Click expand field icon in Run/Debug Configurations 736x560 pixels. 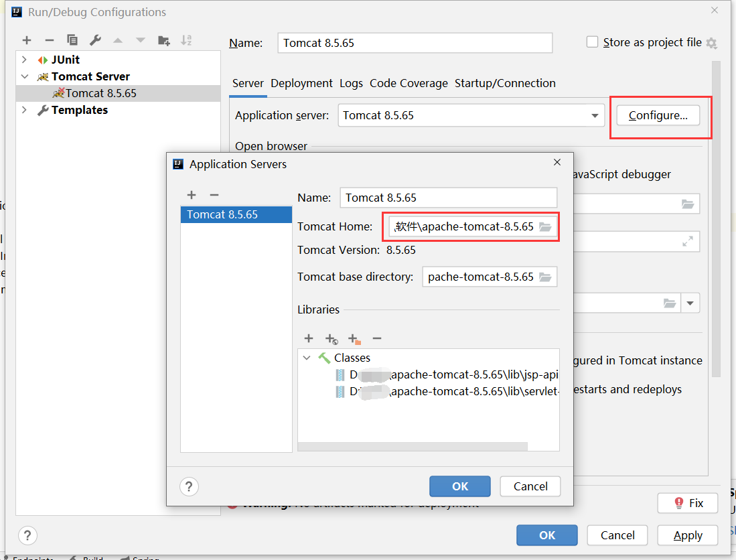click(688, 242)
